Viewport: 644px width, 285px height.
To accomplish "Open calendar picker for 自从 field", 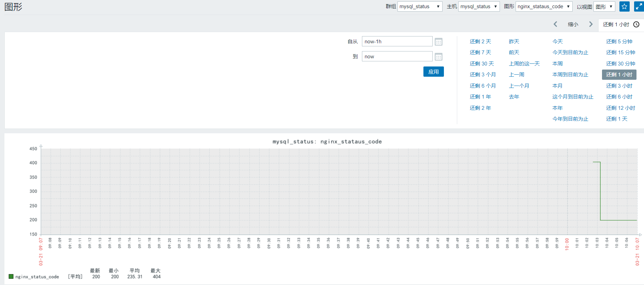I will point(439,42).
